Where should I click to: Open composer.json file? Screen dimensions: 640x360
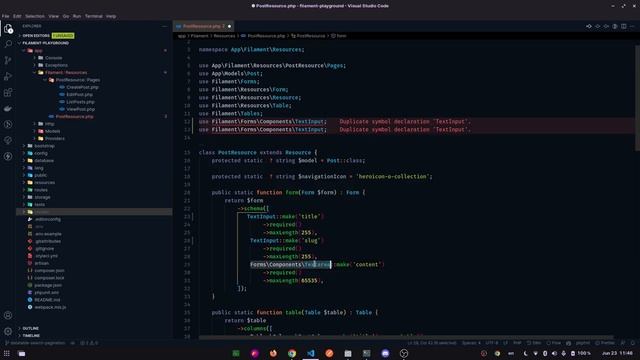pyautogui.click(x=49, y=270)
